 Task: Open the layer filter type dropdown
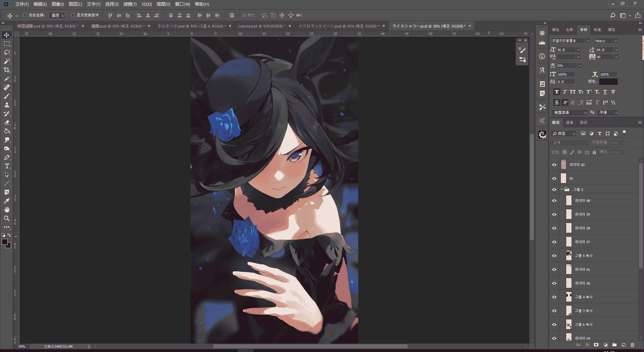(x=563, y=133)
